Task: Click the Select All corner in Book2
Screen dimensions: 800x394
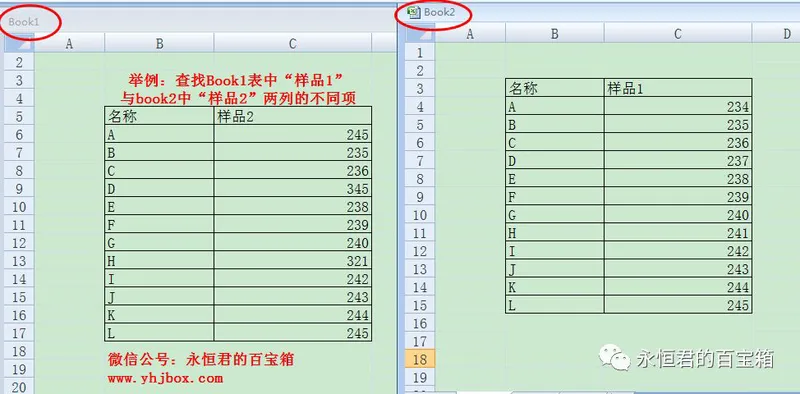Action: (420, 33)
